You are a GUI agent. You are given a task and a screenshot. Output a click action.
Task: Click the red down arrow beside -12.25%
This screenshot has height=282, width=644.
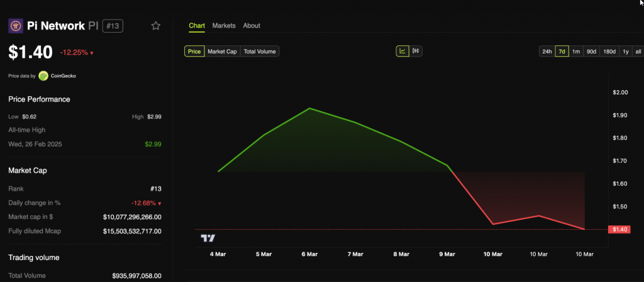[x=92, y=53]
